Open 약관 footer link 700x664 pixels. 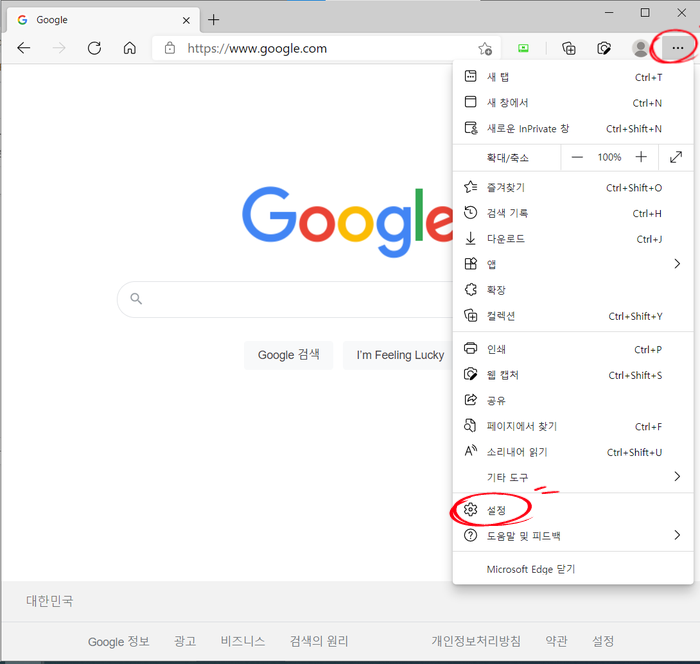pyautogui.click(x=556, y=642)
